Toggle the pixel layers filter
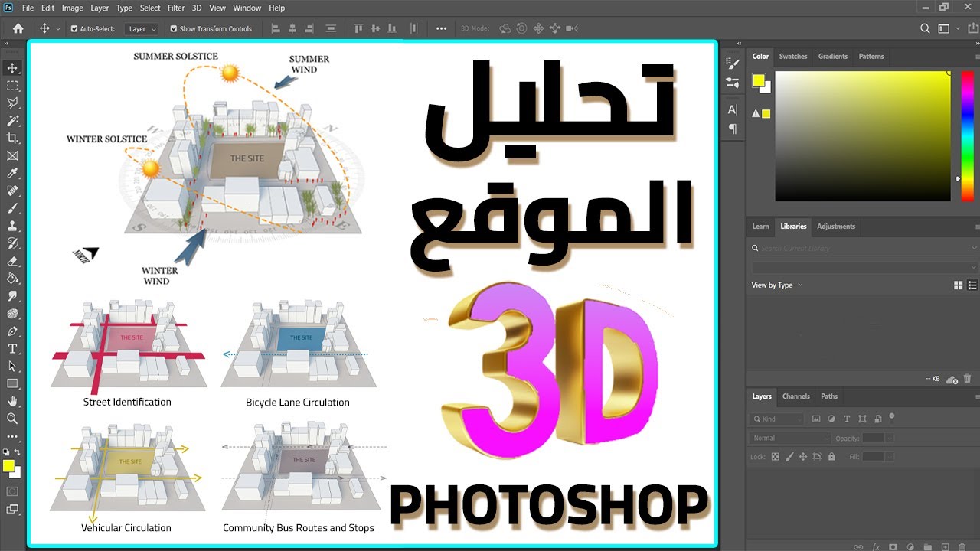Screen dimensions: 980x551 [816, 419]
